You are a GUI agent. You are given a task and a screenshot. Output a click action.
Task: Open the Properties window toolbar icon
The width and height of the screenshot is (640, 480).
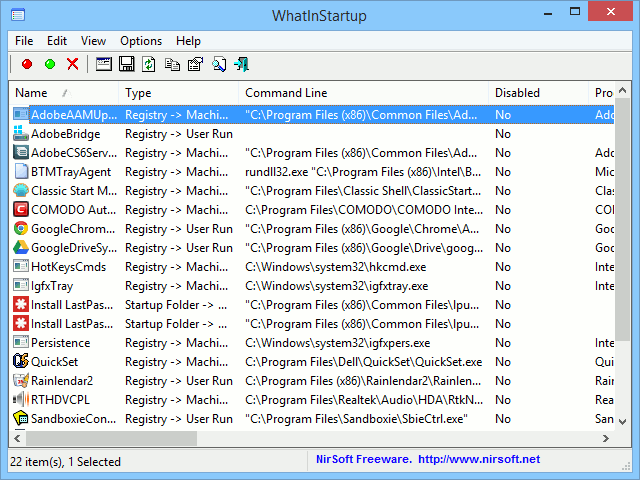coord(104,64)
